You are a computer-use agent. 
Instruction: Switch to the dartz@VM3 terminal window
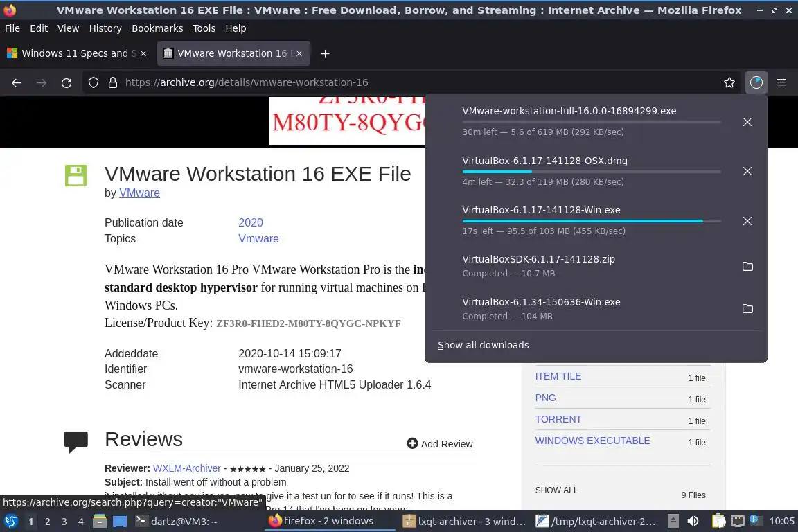pos(197,522)
